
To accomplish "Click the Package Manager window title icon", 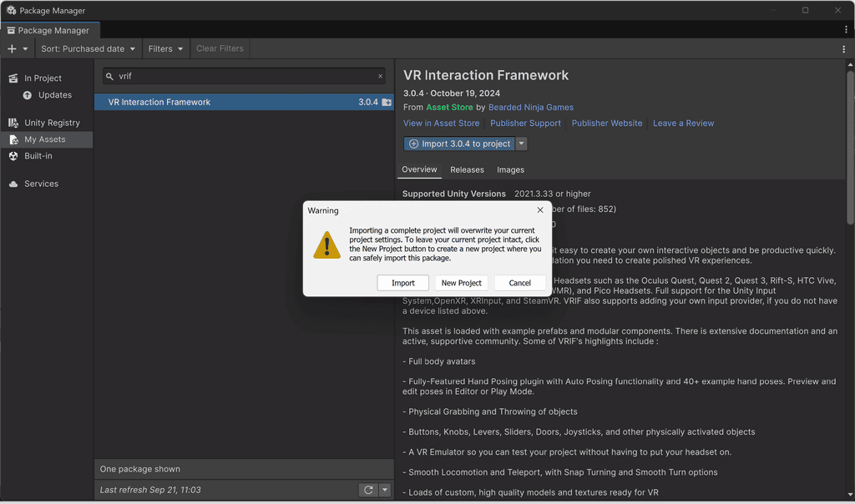I will pyautogui.click(x=12, y=10).
